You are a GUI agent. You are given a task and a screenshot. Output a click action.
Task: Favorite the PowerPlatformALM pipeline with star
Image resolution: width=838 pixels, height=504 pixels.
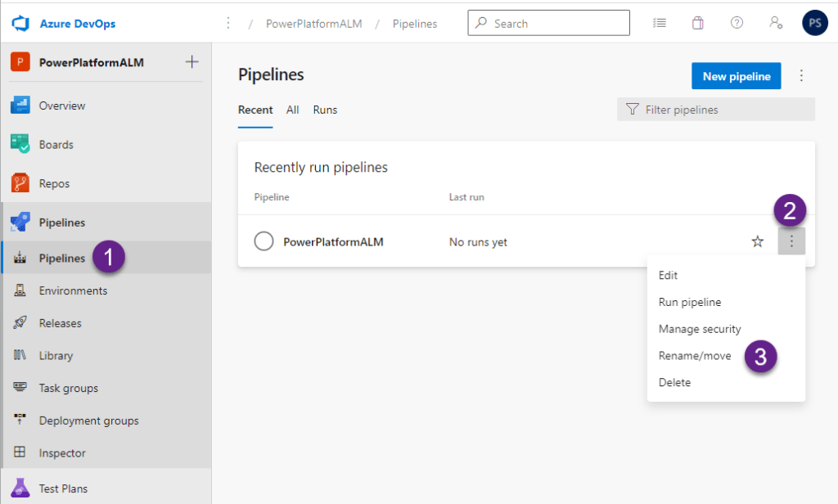pos(758,241)
